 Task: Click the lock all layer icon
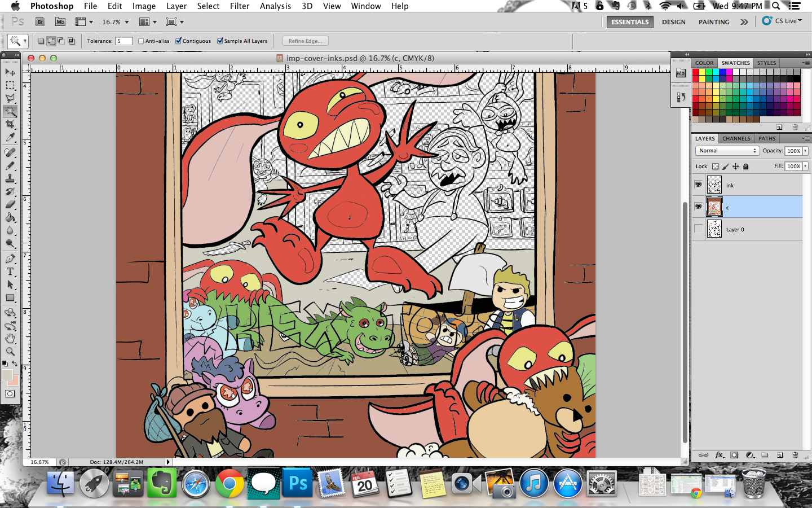745,167
